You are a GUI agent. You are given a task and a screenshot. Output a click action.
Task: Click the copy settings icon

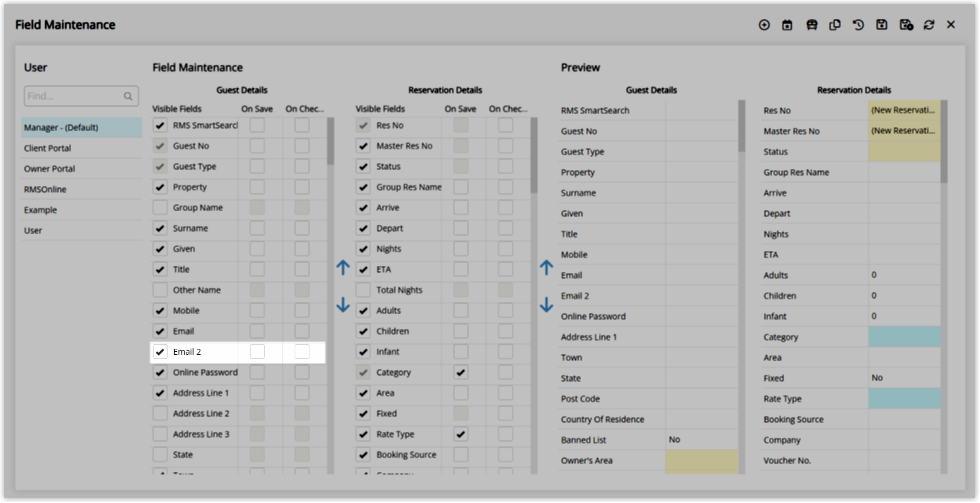click(835, 25)
